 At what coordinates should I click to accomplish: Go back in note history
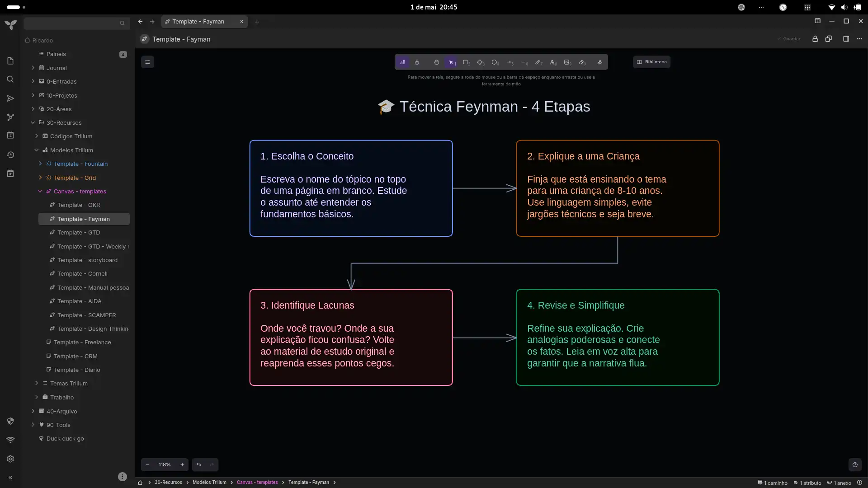141,21
